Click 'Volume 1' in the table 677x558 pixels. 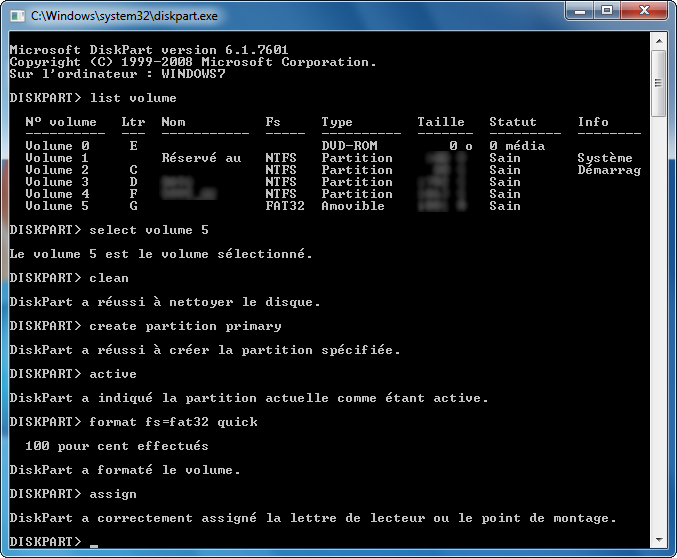(57, 158)
